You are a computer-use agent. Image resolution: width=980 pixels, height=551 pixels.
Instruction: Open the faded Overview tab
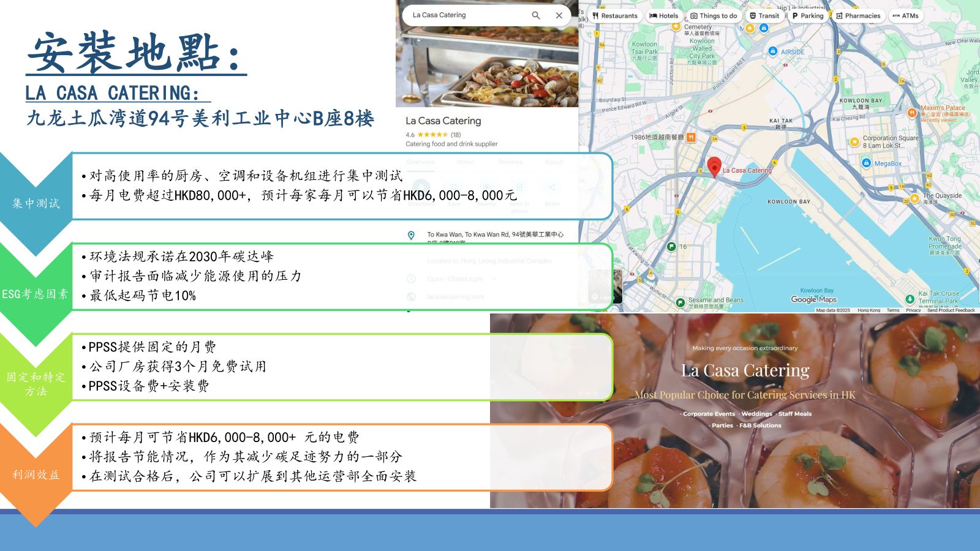click(420, 162)
